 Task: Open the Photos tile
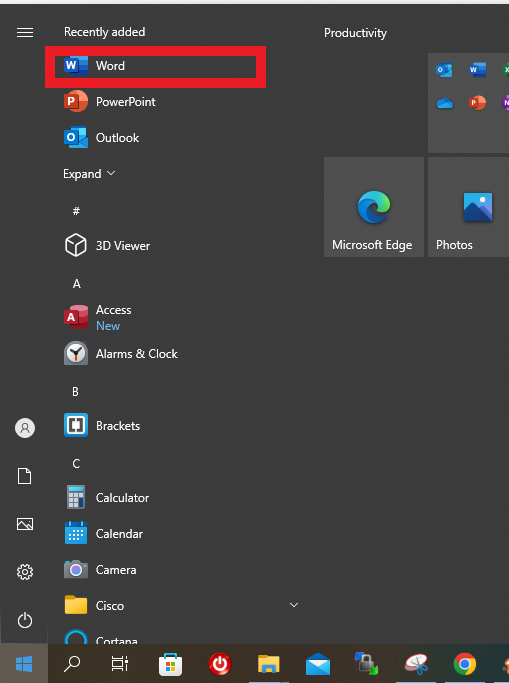(469, 207)
